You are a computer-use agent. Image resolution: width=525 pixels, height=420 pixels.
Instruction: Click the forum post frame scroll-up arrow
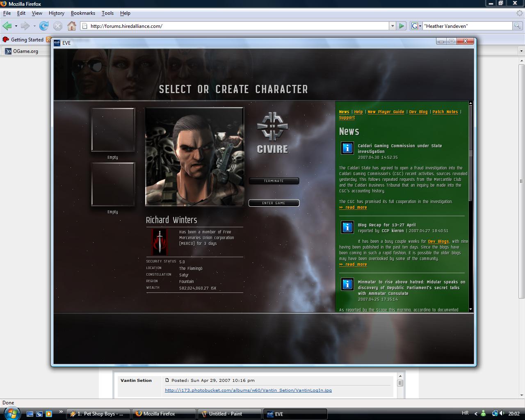[x=400, y=375]
